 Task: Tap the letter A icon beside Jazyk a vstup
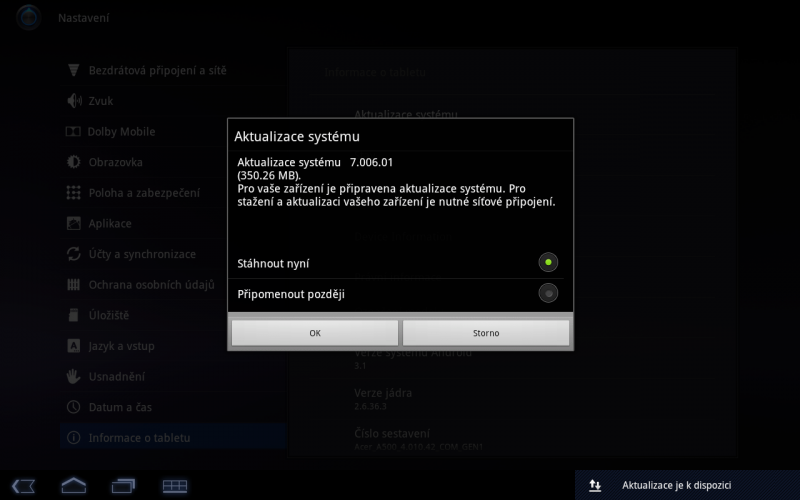(x=73, y=346)
